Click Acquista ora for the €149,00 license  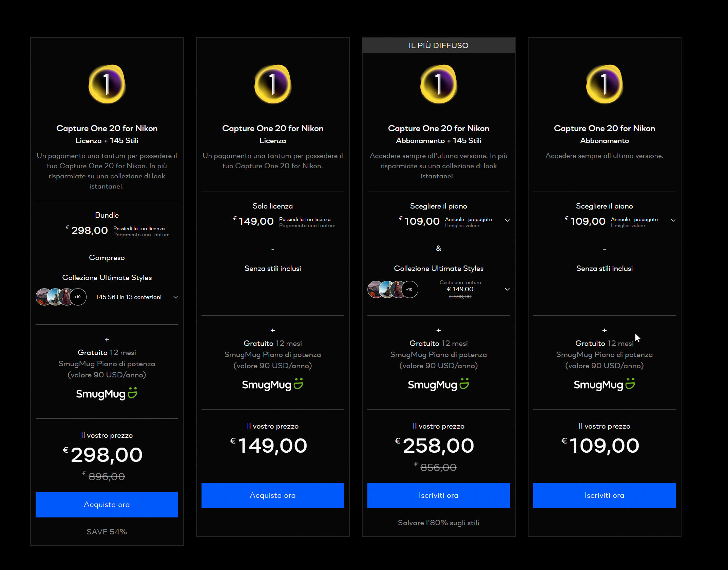click(x=273, y=495)
